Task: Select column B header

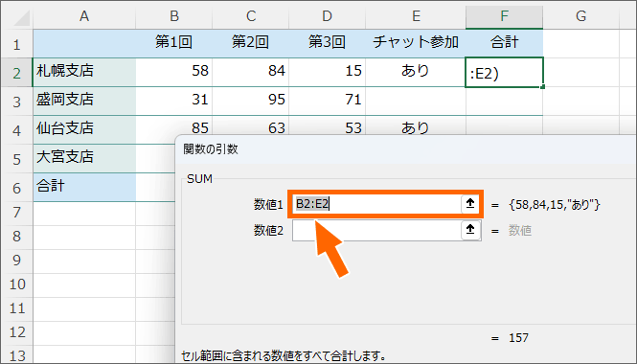Action: tap(174, 16)
